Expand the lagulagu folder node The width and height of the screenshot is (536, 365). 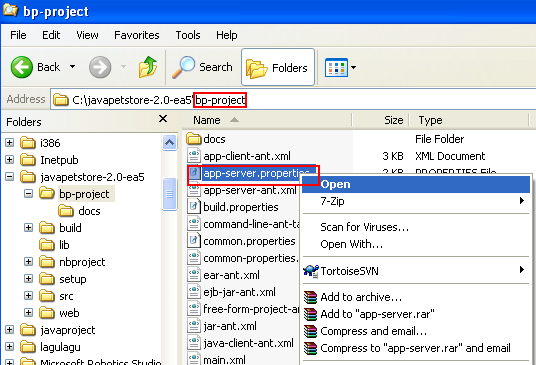[x=10, y=347]
